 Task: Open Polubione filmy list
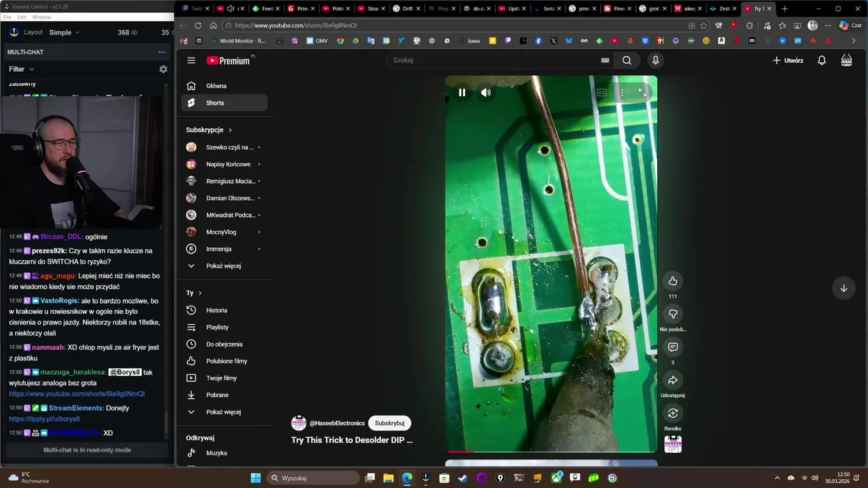click(224, 361)
